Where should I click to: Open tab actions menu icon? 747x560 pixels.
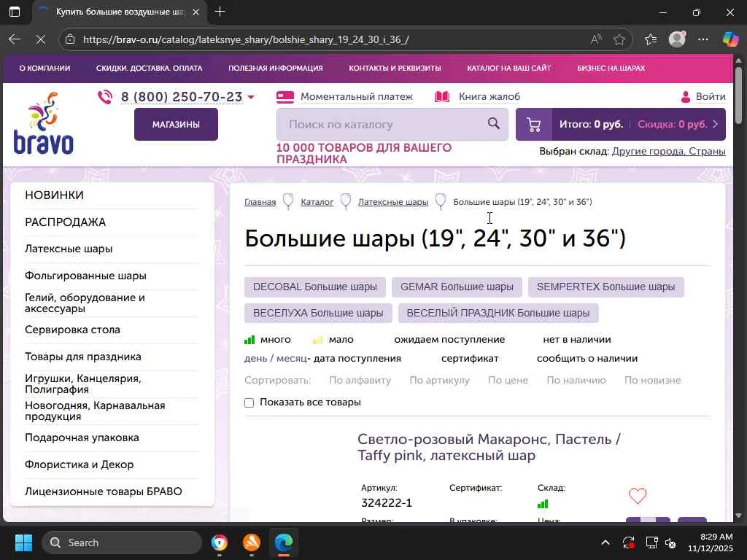click(15, 12)
